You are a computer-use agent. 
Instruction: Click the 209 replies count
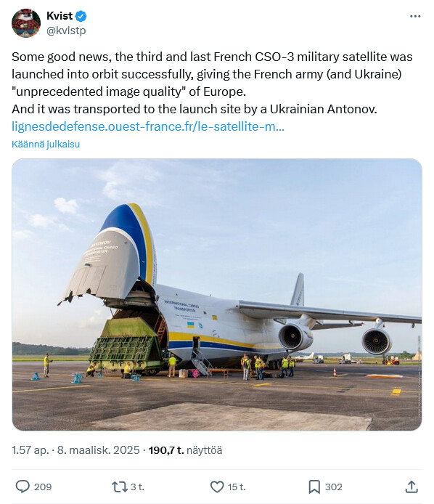coord(43,487)
